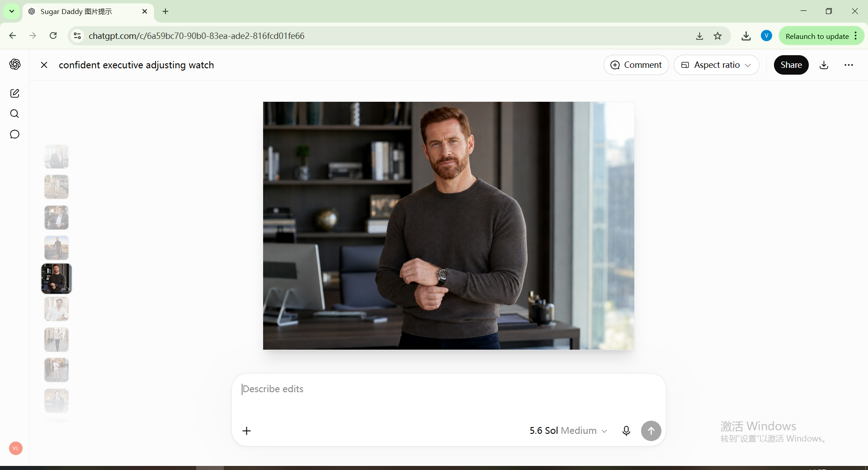
Task: Click Relaunch to update button
Action: tap(821, 36)
